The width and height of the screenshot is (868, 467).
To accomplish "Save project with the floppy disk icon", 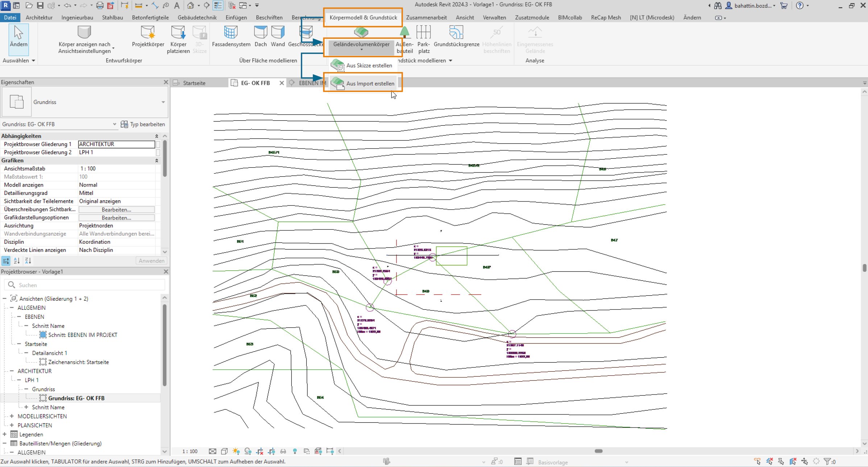I will click(x=40, y=5).
